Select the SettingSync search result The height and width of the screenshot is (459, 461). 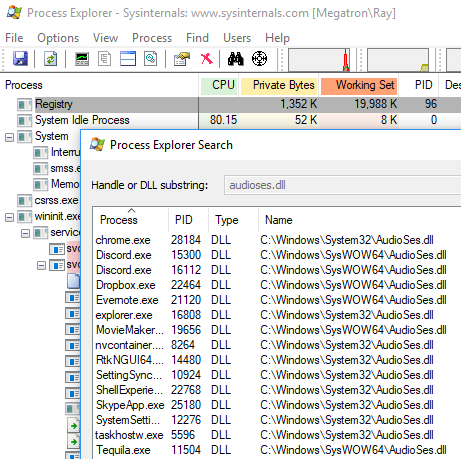[x=277, y=375]
